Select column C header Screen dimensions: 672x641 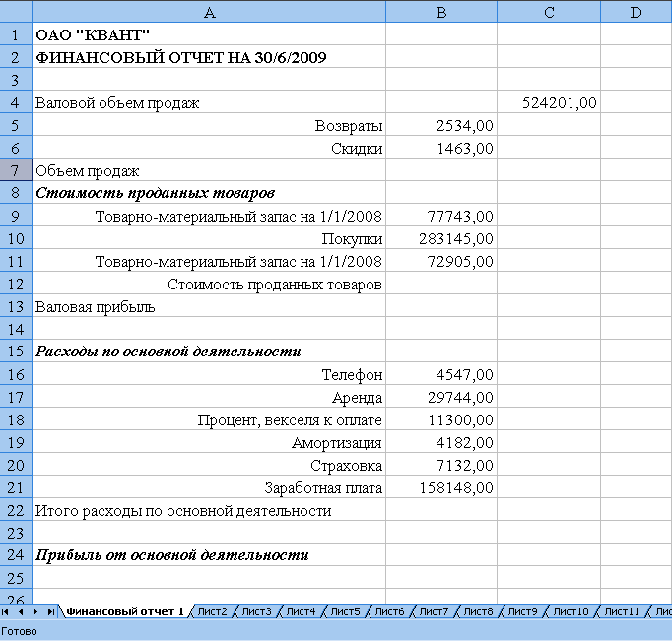click(x=549, y=12)
